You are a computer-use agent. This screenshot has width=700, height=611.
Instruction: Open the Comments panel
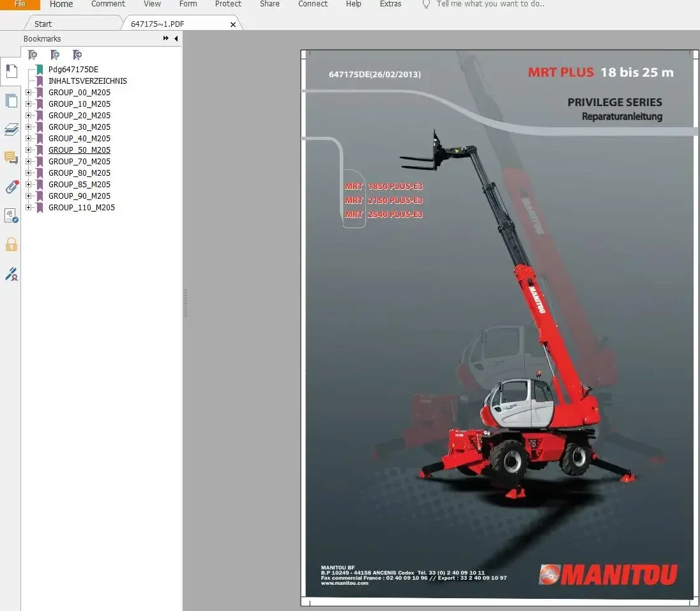[11, 158]
